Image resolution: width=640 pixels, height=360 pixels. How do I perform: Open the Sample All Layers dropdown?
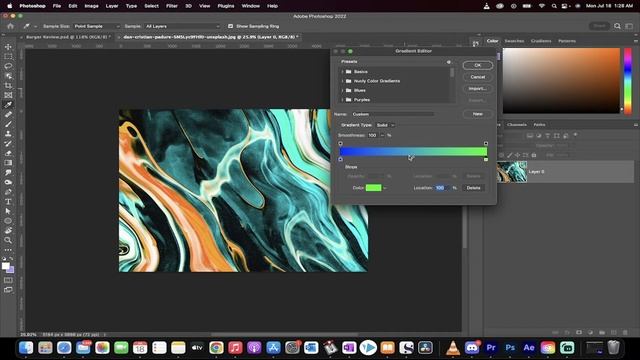click(182, 26)
